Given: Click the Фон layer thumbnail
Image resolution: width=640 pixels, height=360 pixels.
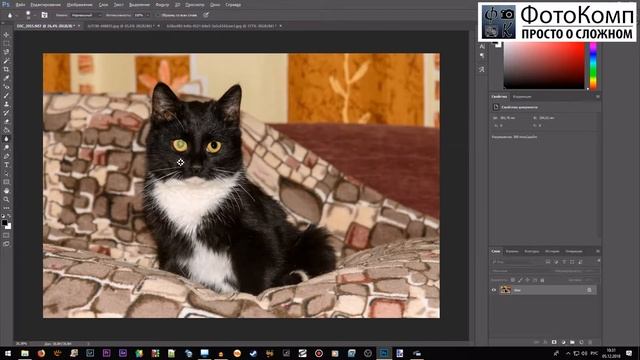Looking at the screenshot, I should [x=505, y=290].
